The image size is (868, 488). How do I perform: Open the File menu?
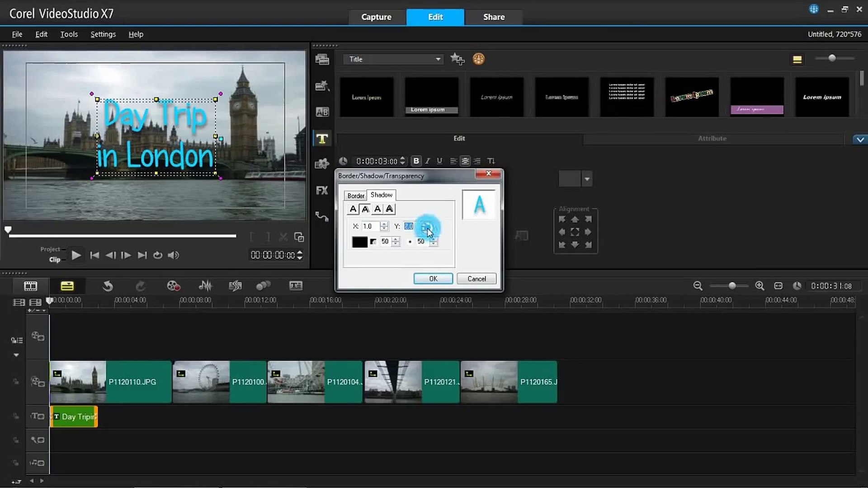[x=17, y=34]
